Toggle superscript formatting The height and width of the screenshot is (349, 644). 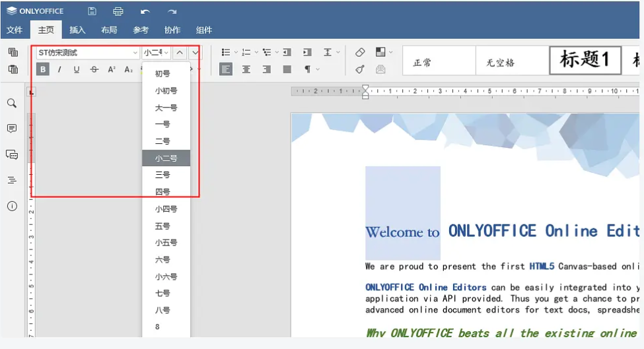pyautogui.click(x=112, y=69)
